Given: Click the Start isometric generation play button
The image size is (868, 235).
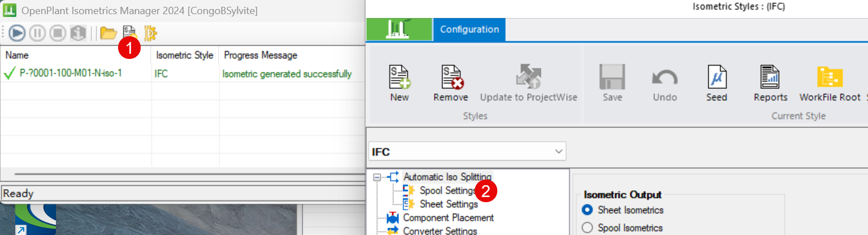Looking at the screenshot, I should [17, 33].
